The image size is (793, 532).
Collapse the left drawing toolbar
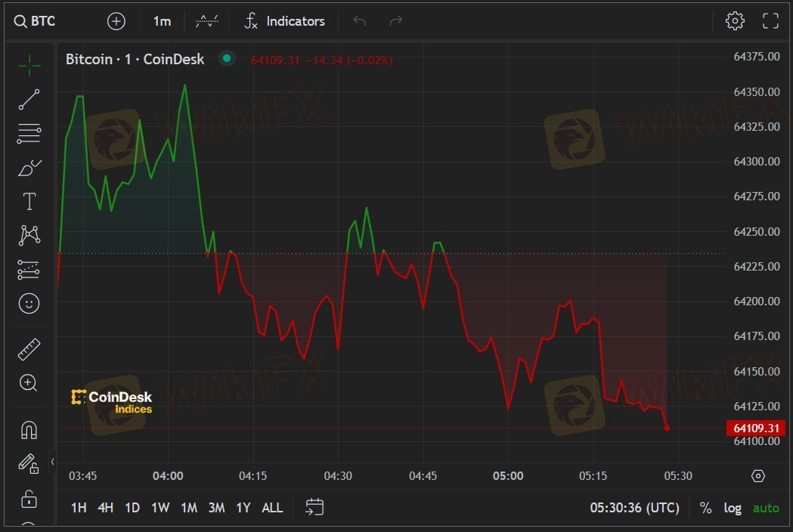click(52, 461)
